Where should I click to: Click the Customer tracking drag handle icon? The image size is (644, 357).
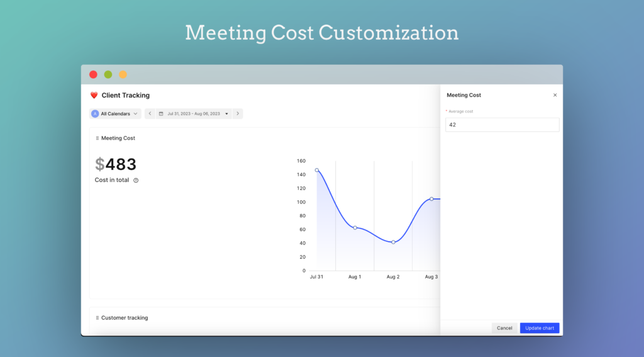click(97, 318)
